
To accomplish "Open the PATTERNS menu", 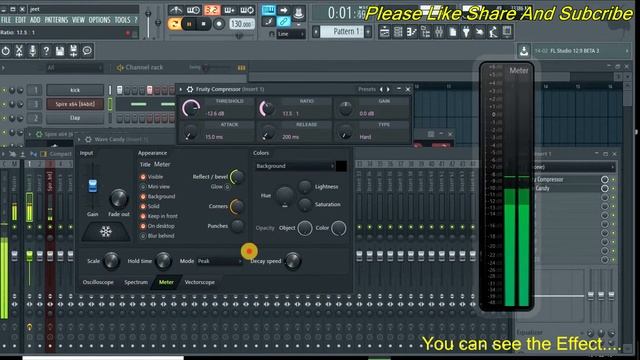I will click(x=56, y=20).
